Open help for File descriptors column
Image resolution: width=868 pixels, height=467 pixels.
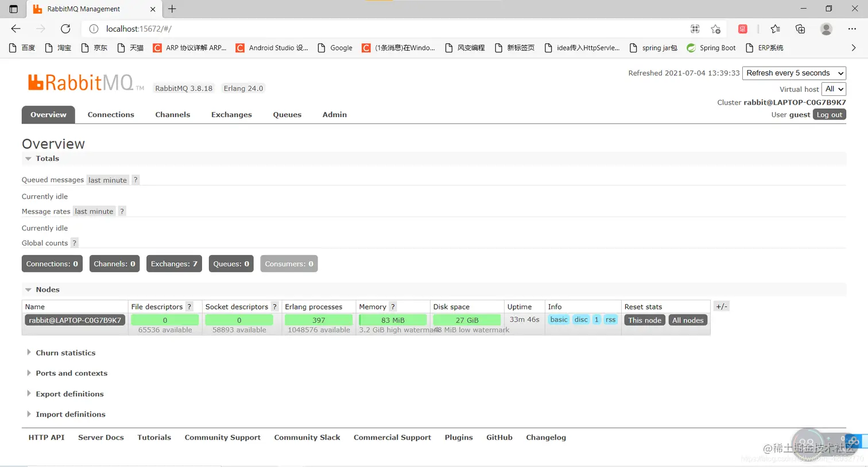pos(189,307)
